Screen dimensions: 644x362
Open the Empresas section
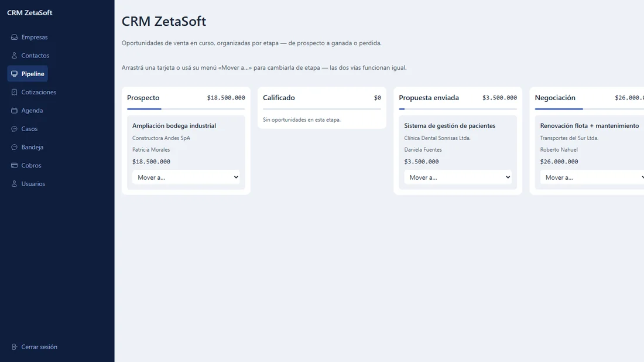click(x=29, y=37)
